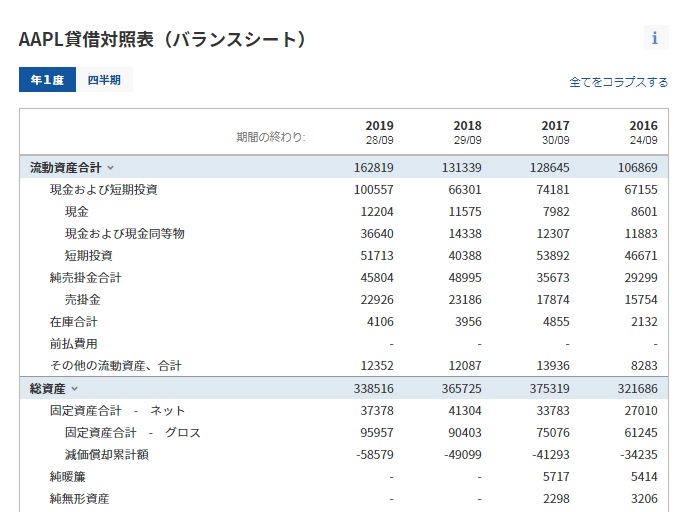Click the 2019 current assets value 162819
683x512 pixels.
[374, 168]
